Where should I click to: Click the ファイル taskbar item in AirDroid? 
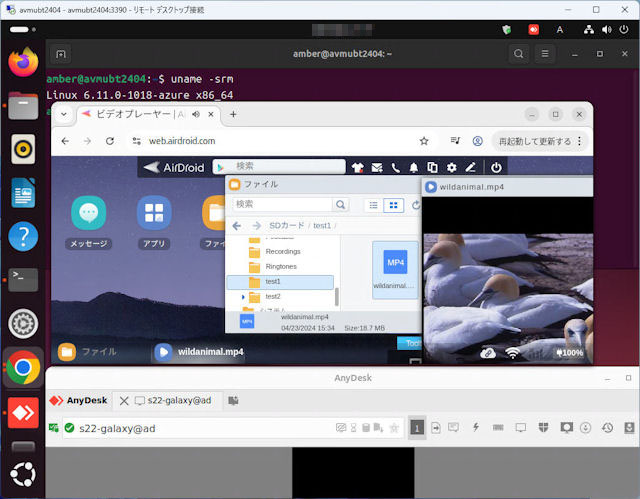(x=88, y=352)
